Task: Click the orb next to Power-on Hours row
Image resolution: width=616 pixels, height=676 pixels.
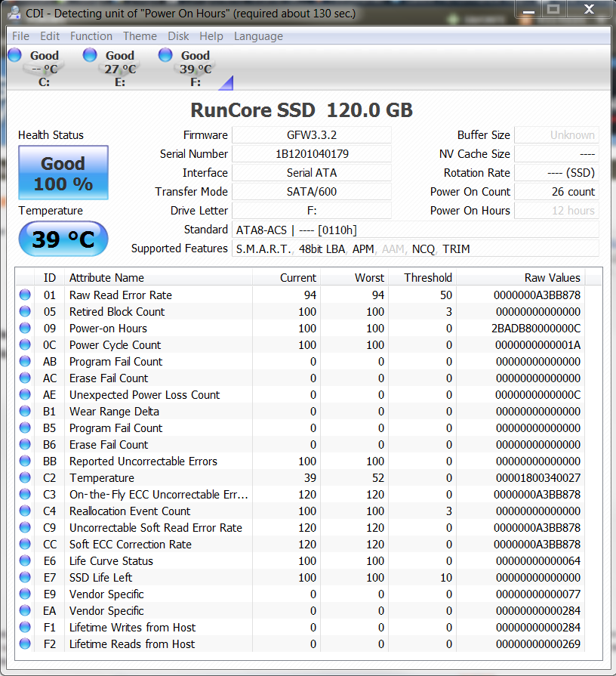Action: click(x=25, y=329)
